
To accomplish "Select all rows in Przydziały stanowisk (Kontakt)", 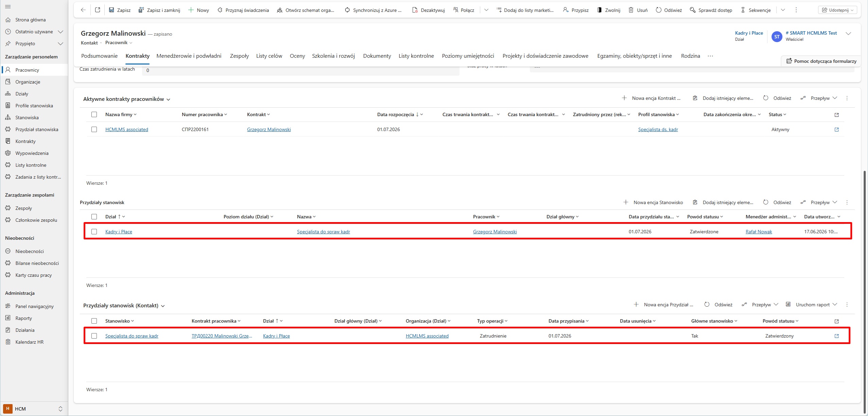I will (x=94, y=321).
